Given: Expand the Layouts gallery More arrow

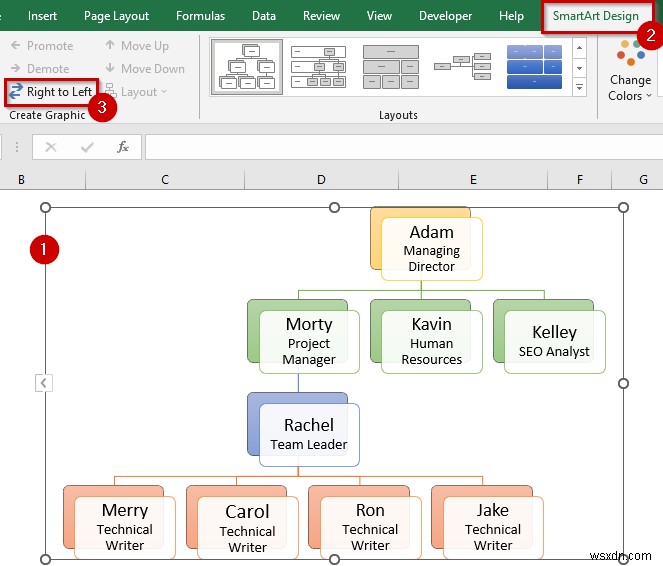Looking at the screenshot, I should (580, 87).
